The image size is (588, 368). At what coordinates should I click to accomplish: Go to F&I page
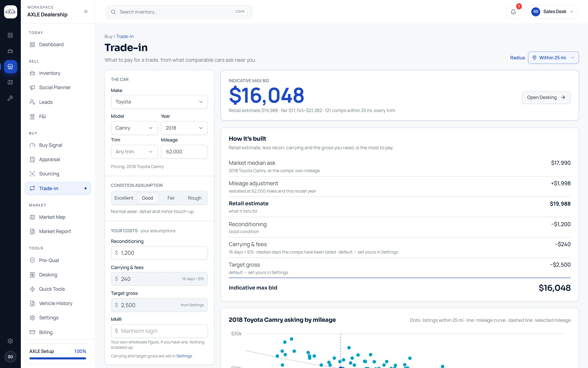(58, 116)
